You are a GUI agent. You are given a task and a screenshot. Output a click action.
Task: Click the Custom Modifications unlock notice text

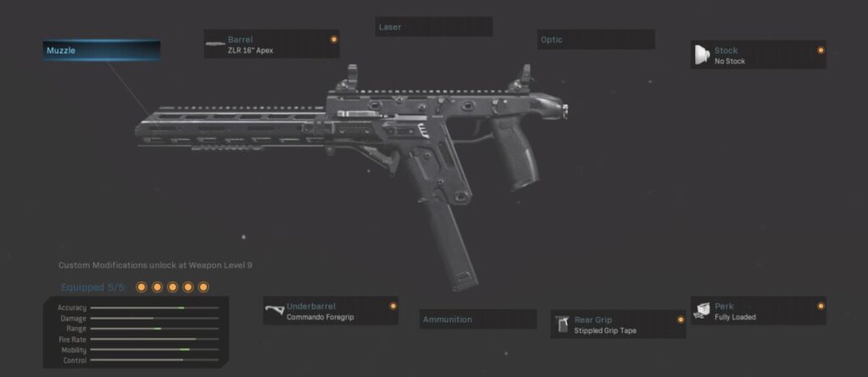[x=156, y=265]
